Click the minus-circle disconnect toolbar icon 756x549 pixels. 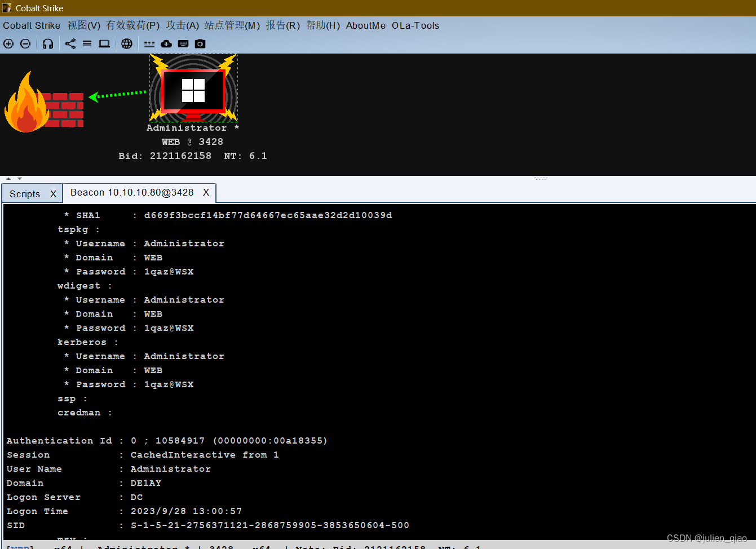(25, 43)
